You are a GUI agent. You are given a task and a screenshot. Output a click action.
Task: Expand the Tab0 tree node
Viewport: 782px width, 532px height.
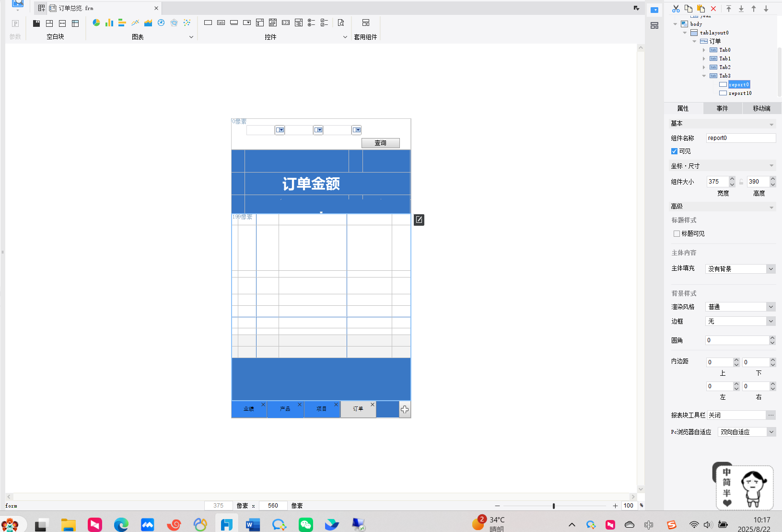click(704, 50)
